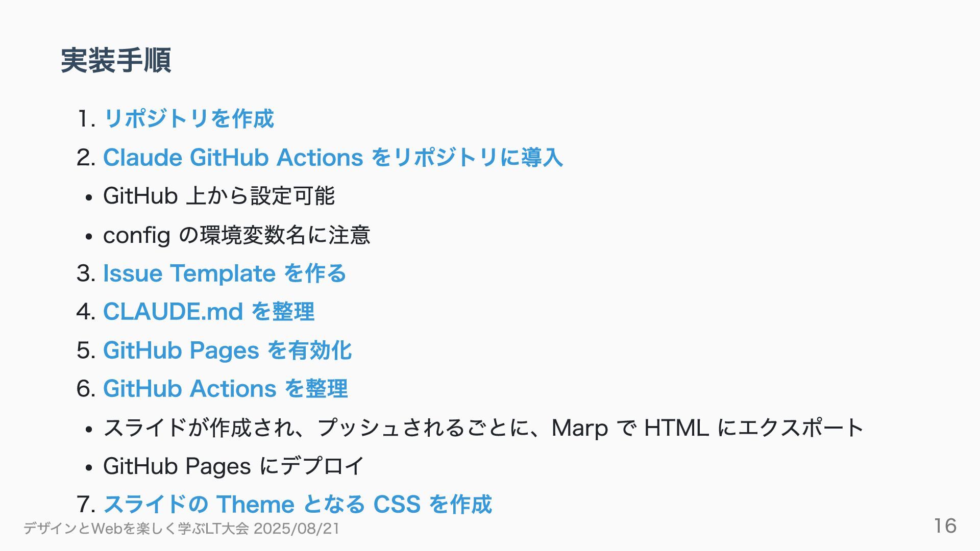Click the list number 7. marker
980x551 pixels.
coord(86,505)
